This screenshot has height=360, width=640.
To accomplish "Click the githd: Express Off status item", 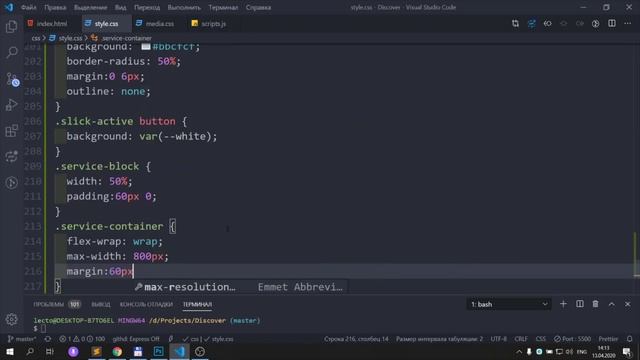I will [x=136, y=339].
